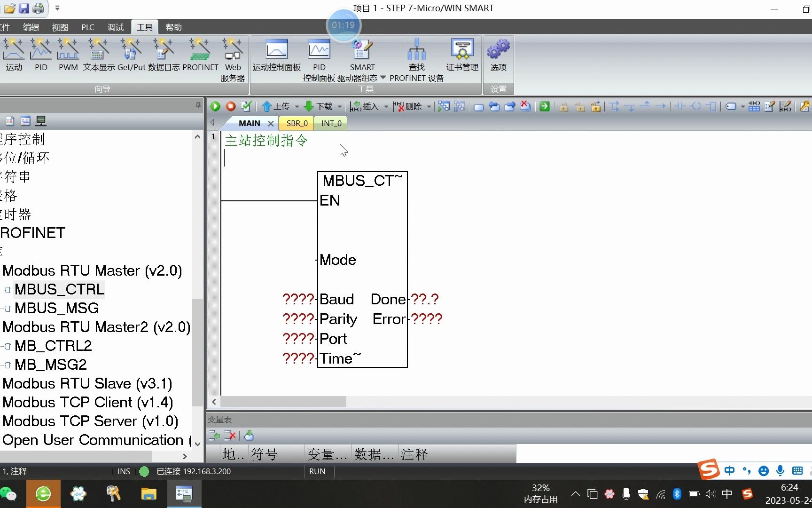Click the 上传 upload button
812x508 pixels.
pyautogui.click(x=276, y=106)
